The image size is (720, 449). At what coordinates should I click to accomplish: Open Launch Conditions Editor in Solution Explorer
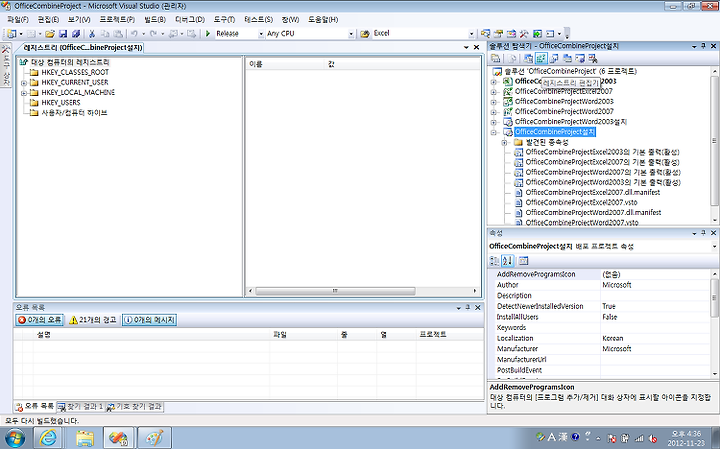point(593,58)
